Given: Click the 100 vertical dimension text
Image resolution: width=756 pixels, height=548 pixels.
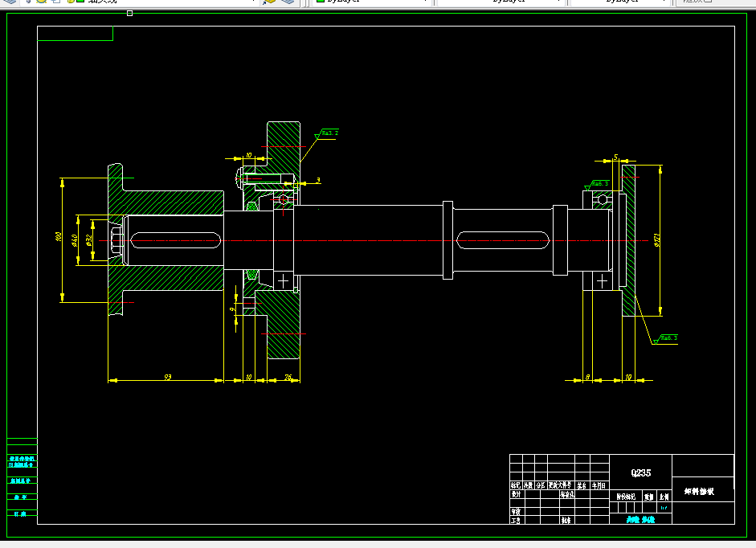Looking at the screenshot, I should point(59,237).
